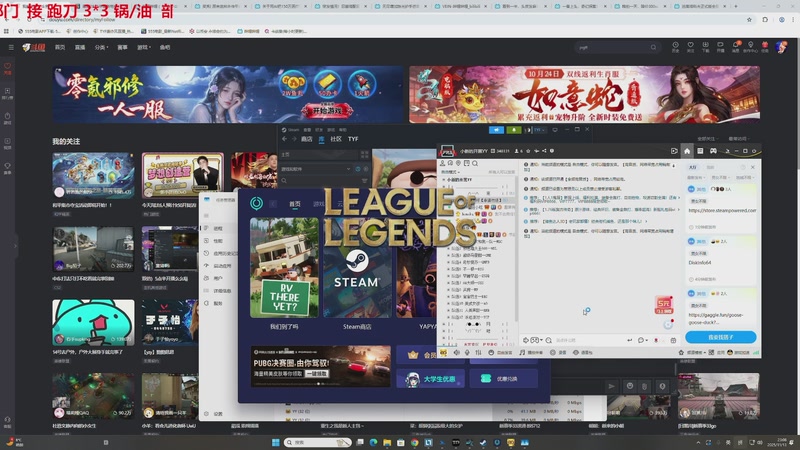Open Google Chrome from the taskbar
Image resolution: width=800 pixels, height=450 pixels.
point(414,442)
